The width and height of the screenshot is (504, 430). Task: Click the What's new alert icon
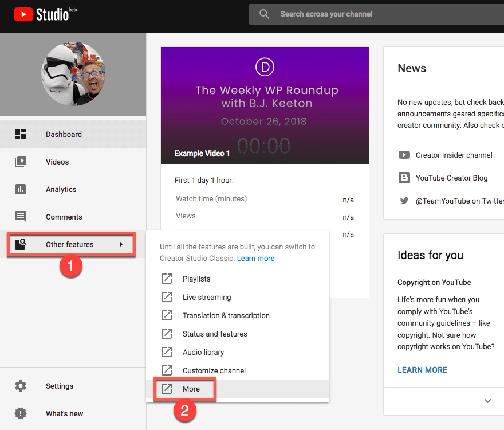(21, 414)
